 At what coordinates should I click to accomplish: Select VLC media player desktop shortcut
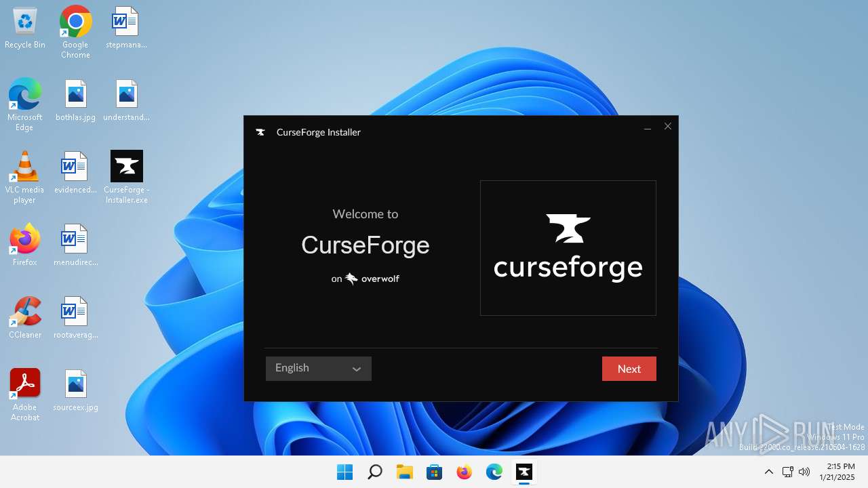pyautogui.click(x=25, y=177)
